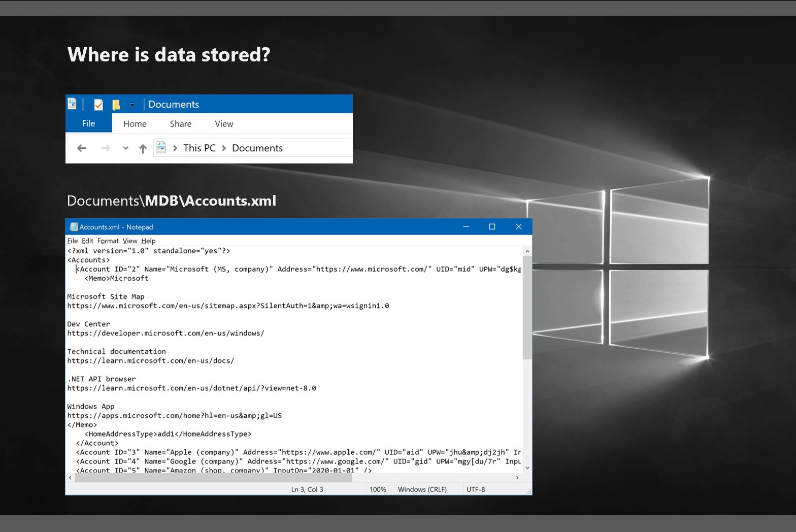The height and width of the screenshot is (532, 796).
Task: Click the "<Memo>Microsoft" line
Action: coord(116,278)
